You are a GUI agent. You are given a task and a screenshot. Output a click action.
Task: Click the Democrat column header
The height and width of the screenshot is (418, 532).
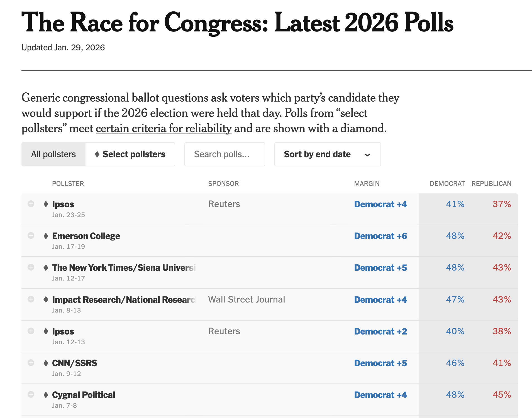coord(447,184)
